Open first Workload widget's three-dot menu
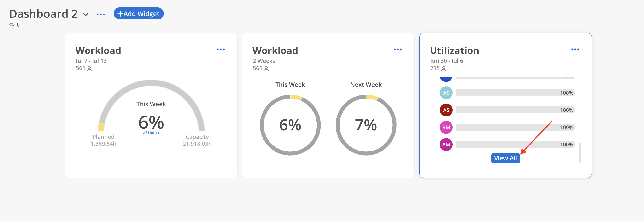Screen dimensions: 644x221 click(x=221, y=50)
